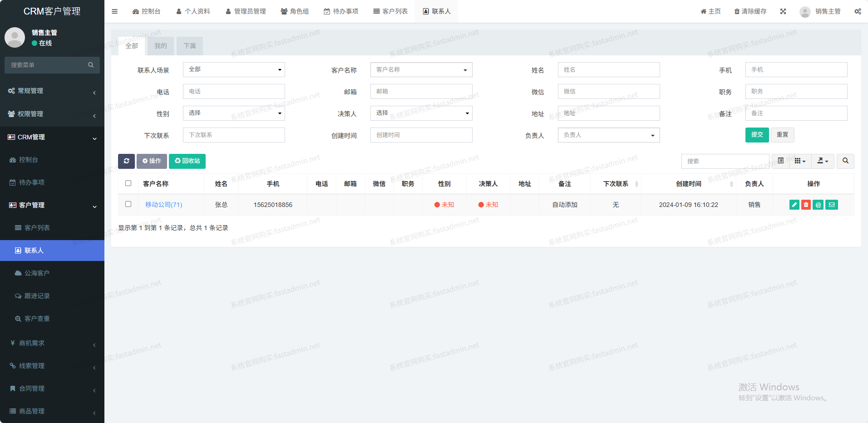Image resolution: width=868 pixels, height=423 pixels.
Task: Click the @ icon in the row actions
Action: coord(818,205)
